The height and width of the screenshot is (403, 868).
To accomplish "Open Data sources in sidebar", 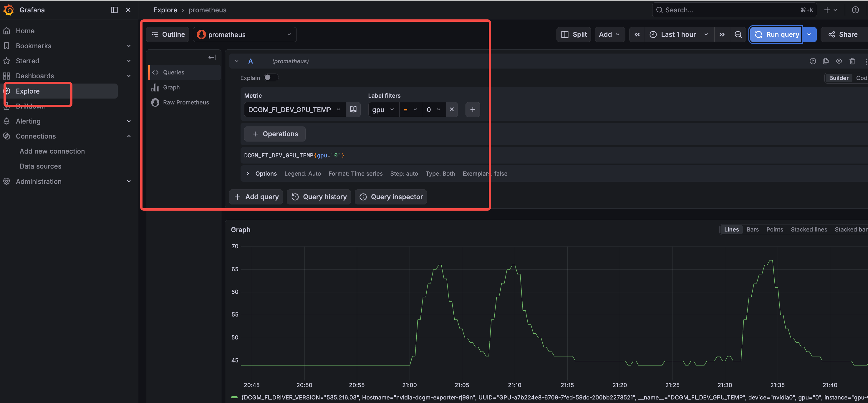I will pyautogui.click(x=40, y=166).
